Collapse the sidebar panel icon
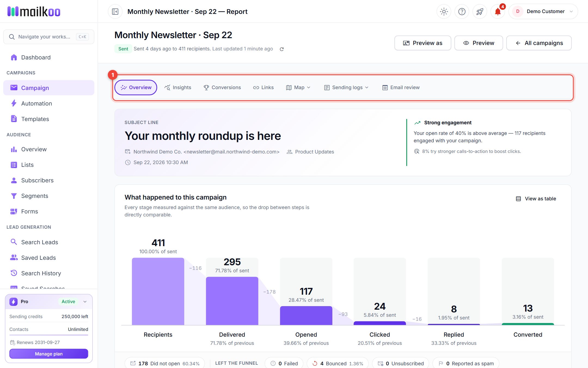This screenshot has width=588, height=368. coord(115,11)
